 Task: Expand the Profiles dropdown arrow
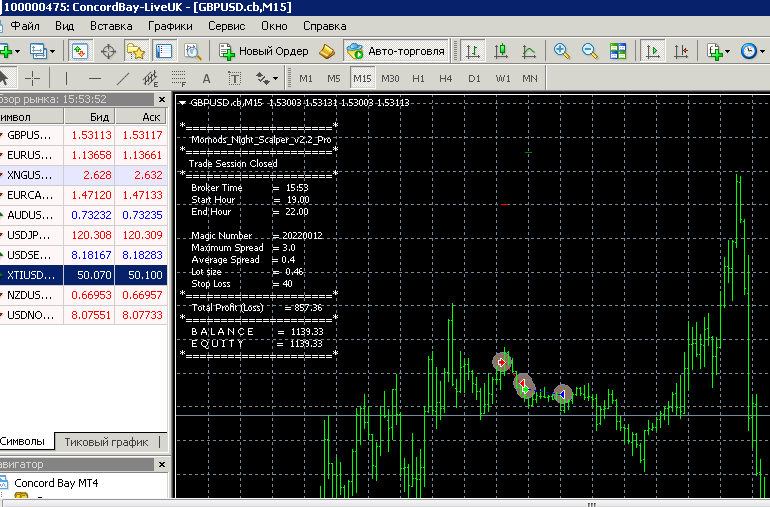point(53,52)
